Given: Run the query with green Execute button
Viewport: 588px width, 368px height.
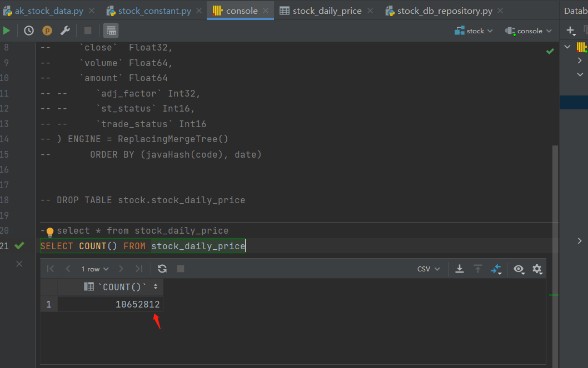Looking at the screenshot, I should click(x=7, y=31).
